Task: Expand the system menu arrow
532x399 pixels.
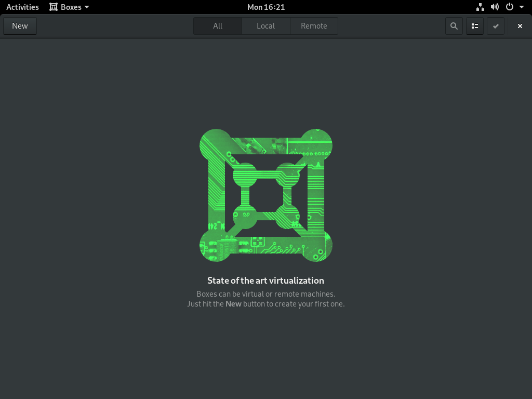Action: (522, 7)
